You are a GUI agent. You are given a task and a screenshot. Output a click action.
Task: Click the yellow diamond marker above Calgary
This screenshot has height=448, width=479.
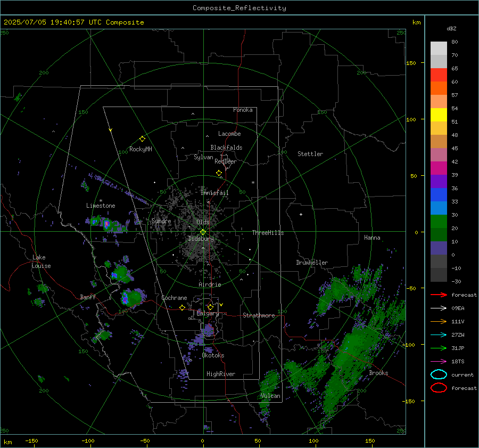210,307
